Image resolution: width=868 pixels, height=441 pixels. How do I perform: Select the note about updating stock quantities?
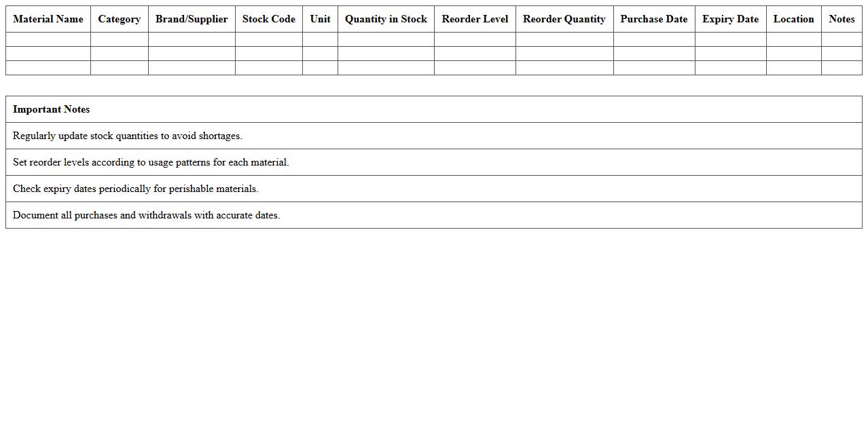(128, 136)
